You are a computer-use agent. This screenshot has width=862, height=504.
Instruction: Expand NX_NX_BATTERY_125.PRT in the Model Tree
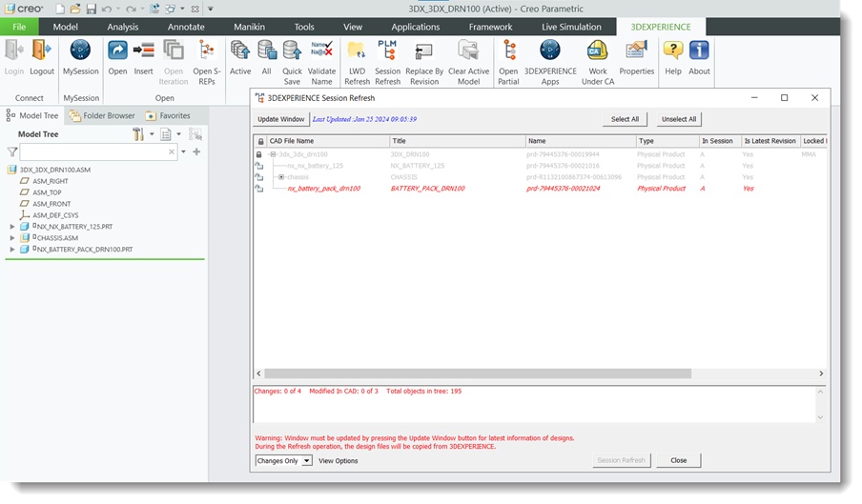pos(12,226)
